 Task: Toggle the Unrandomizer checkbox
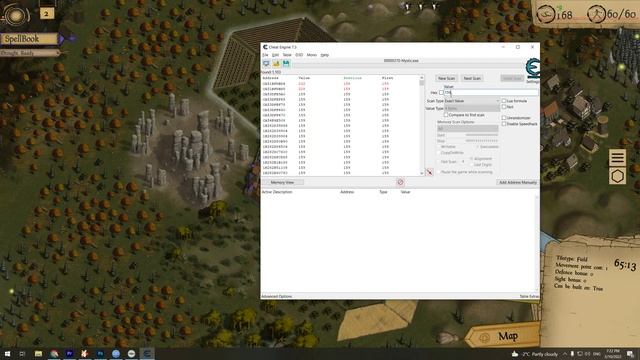click(504, 118)
